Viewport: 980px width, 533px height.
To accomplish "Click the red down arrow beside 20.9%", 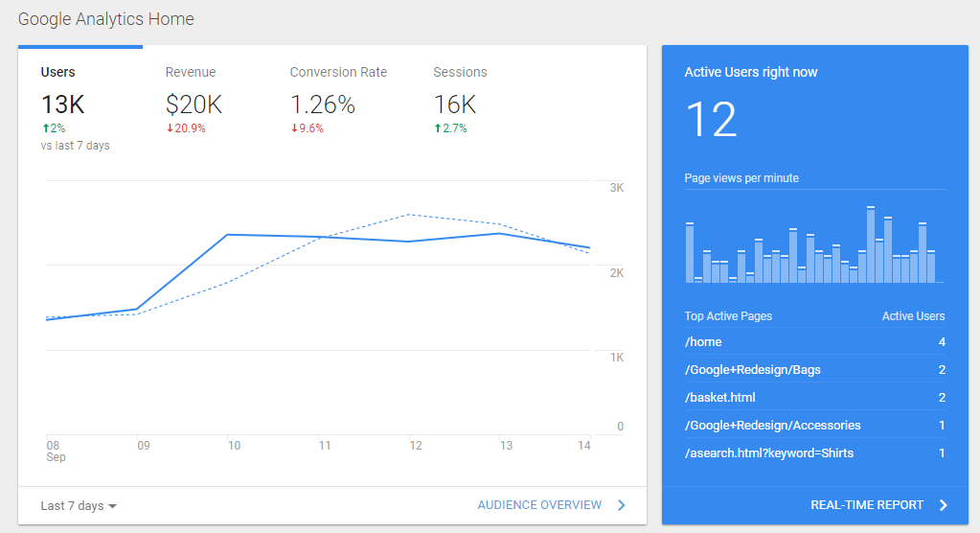I will pyautogui.click(x=170, y=128).
